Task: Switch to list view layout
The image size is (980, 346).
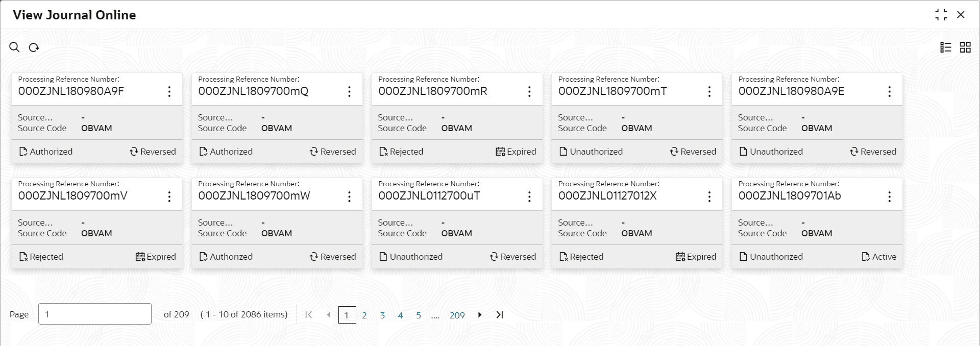Action: pos(945,47)
